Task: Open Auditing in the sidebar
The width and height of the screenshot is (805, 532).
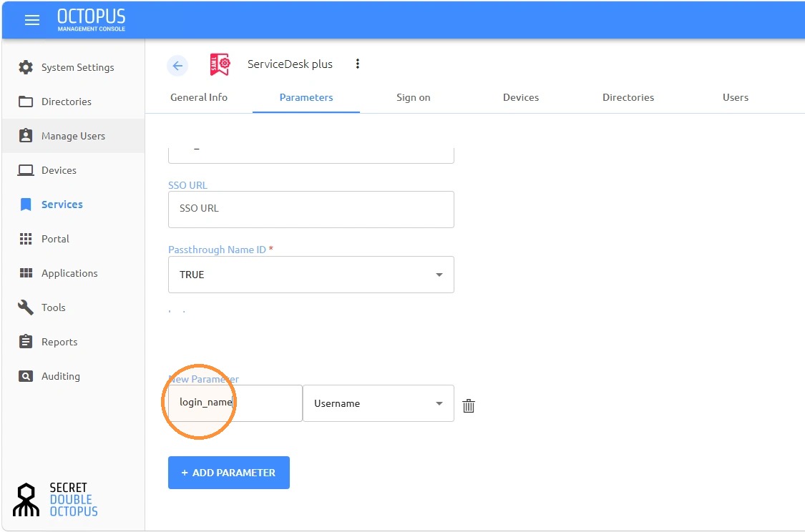Action: point(74,376)
